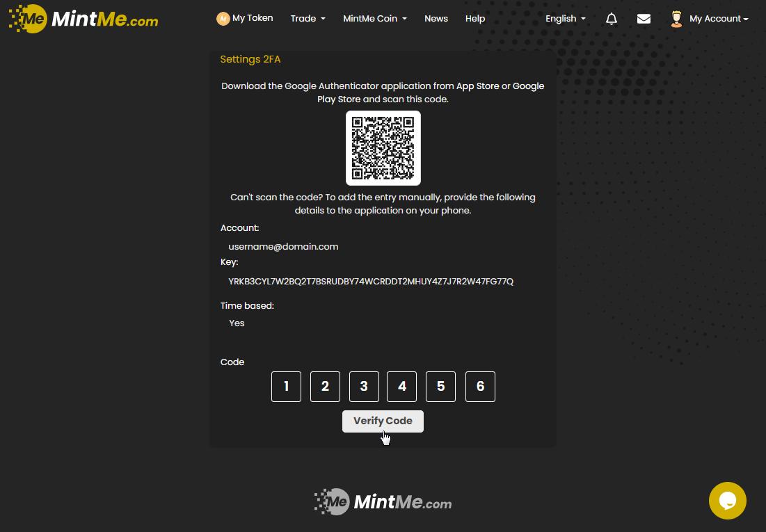Click the My Token coin icon
The image size is (766, 532).
223,19
